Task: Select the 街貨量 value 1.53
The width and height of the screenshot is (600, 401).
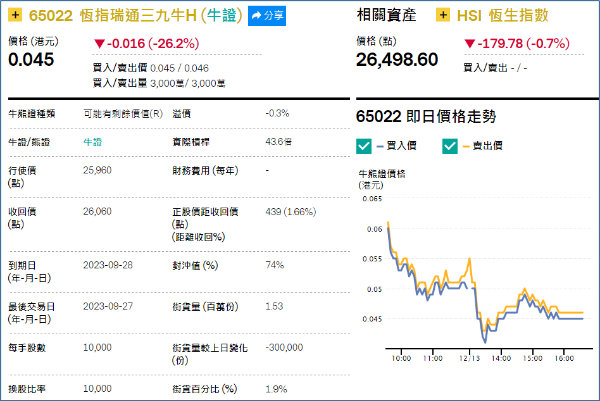Action: (x=274, y=306)
